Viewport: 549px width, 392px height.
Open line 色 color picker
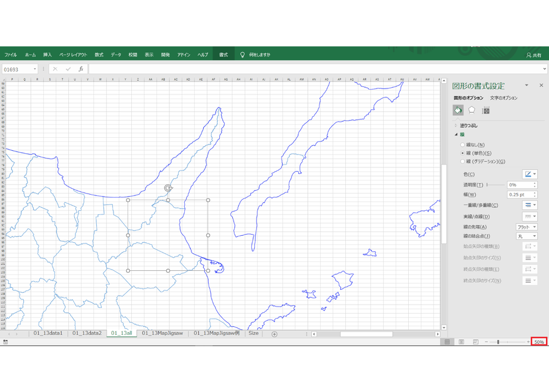529,174
